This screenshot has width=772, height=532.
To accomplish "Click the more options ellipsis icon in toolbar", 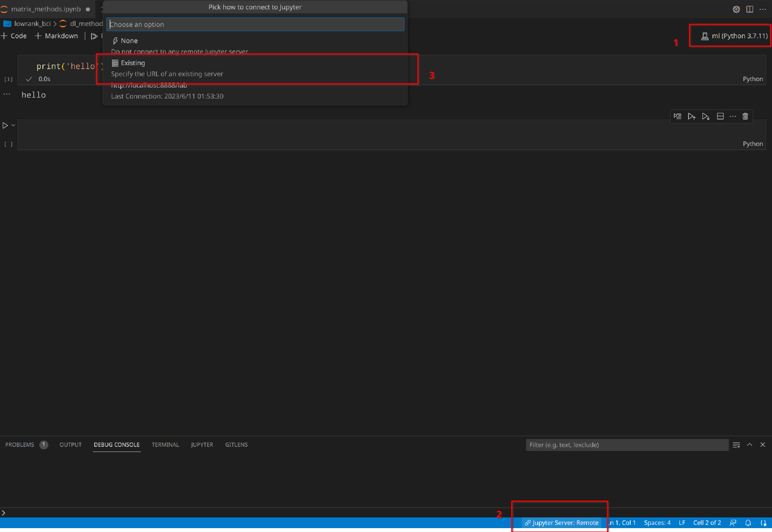I will point(733,116).
